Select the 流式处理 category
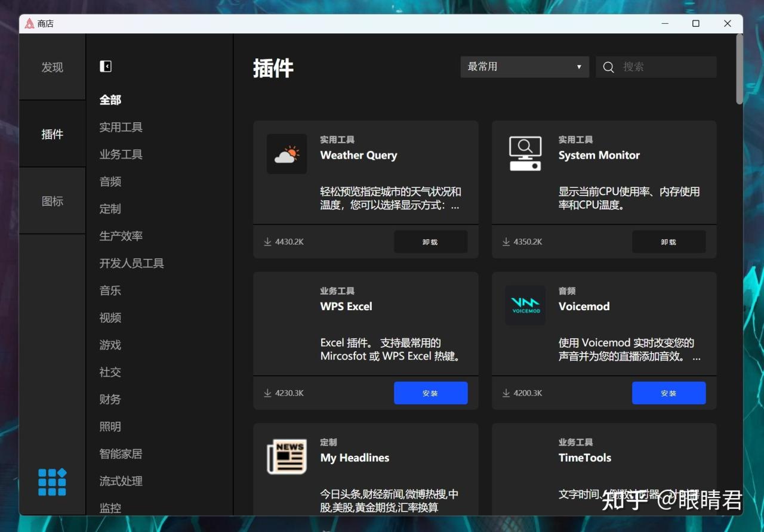The width and height of the screenshot is (764, 532). click(121, 481)
